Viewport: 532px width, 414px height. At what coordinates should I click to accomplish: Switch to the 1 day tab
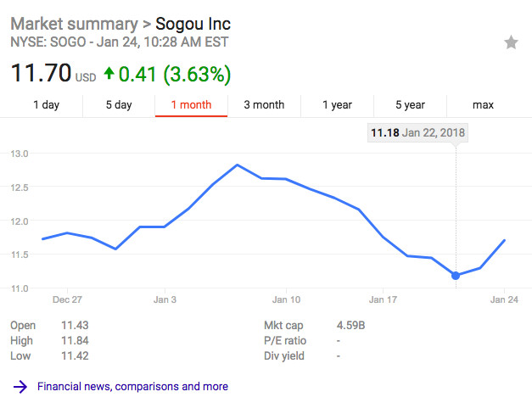point(46,105)
